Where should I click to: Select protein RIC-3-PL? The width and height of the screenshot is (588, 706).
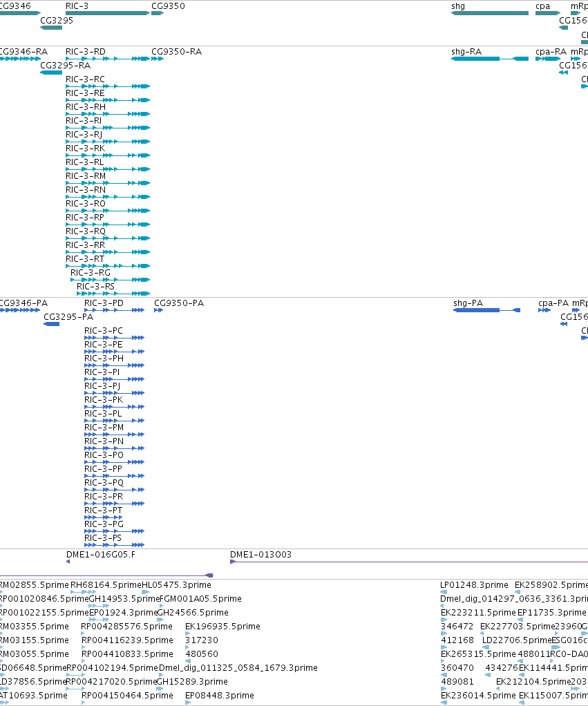(115, 421)
